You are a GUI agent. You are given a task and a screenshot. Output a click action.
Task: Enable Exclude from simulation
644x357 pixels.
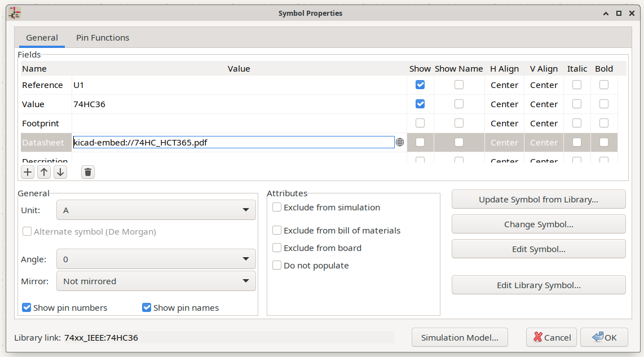coord(277,208)
